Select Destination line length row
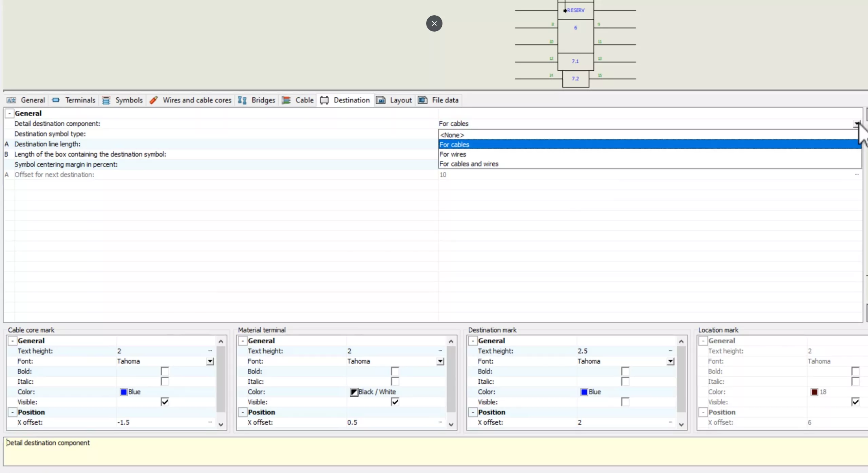Image resolution: width=868 pixels, height=473 pixels. [221, 144]
